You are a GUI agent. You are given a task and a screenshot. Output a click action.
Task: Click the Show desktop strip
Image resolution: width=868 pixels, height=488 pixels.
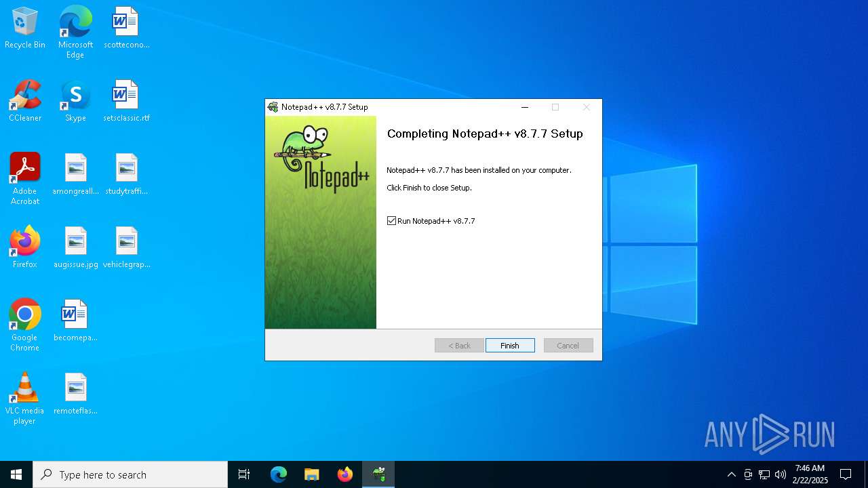click(x=866, y=474)
